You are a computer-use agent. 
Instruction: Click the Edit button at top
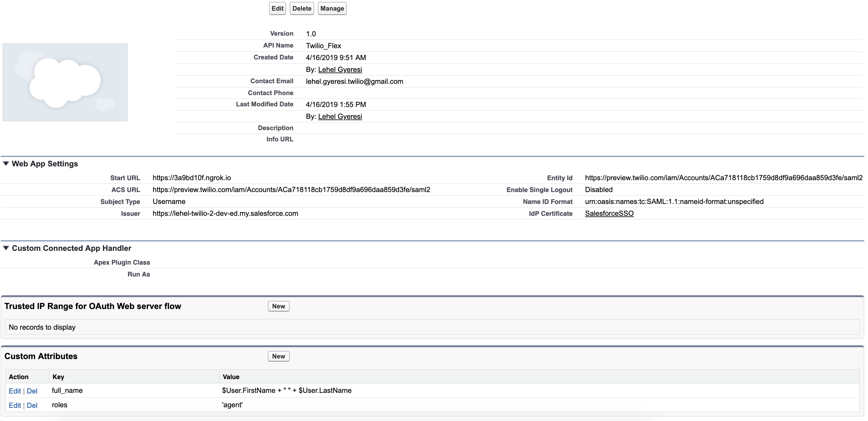coord(277,8)
